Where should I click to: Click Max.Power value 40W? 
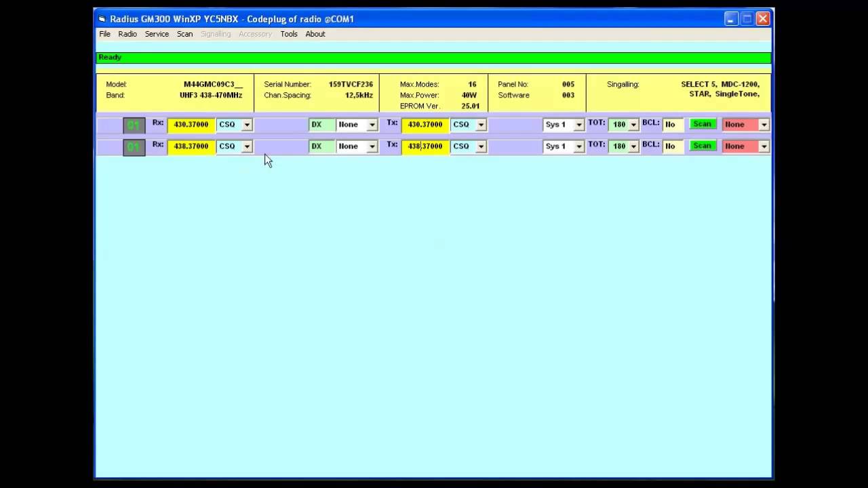[x=469, y=96]
